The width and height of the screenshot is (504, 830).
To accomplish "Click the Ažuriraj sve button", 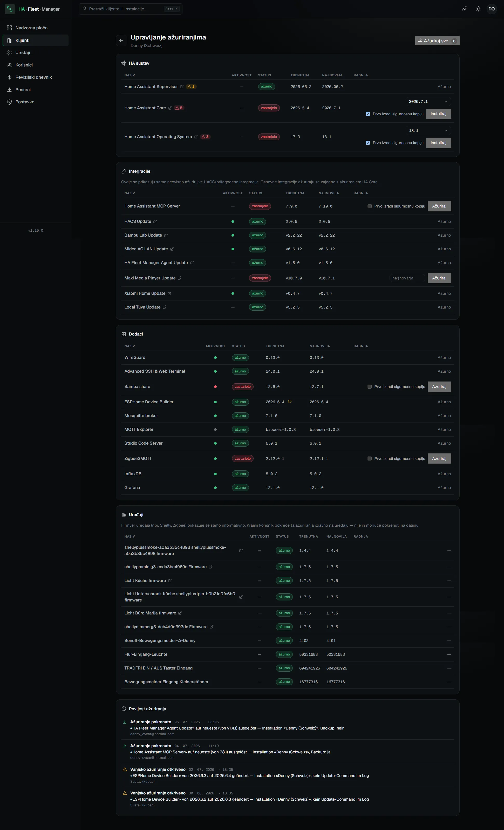I will click(x=437, y=41).
